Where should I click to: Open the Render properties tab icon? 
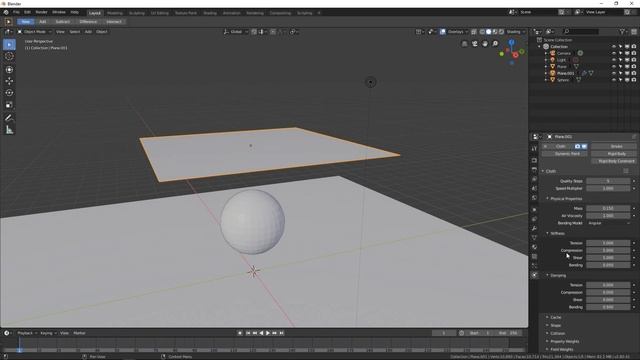tap(534, 160)
